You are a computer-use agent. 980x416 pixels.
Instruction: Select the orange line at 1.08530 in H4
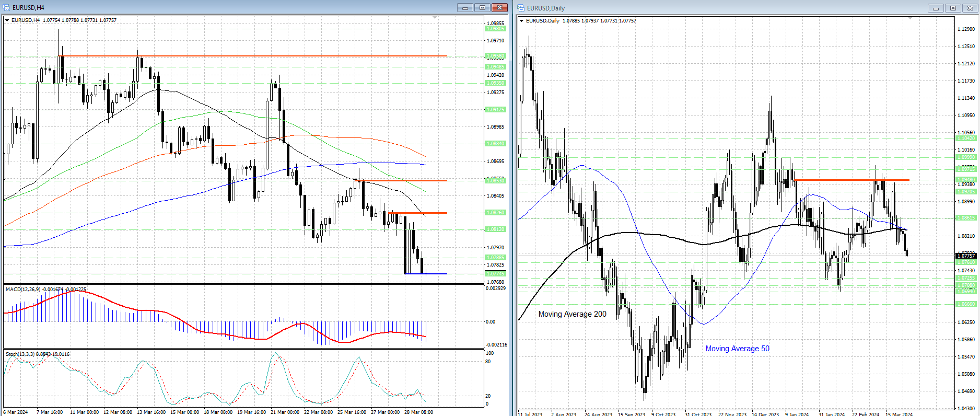tap(401, 181)
